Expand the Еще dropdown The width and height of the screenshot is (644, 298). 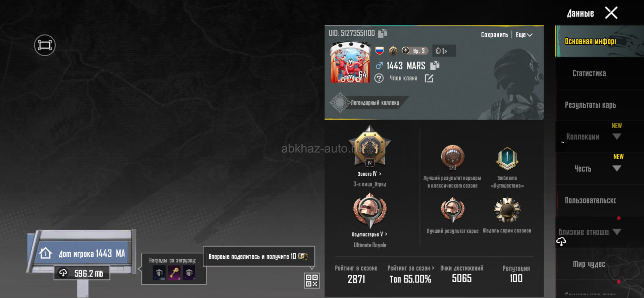click(x=524, y=35)
